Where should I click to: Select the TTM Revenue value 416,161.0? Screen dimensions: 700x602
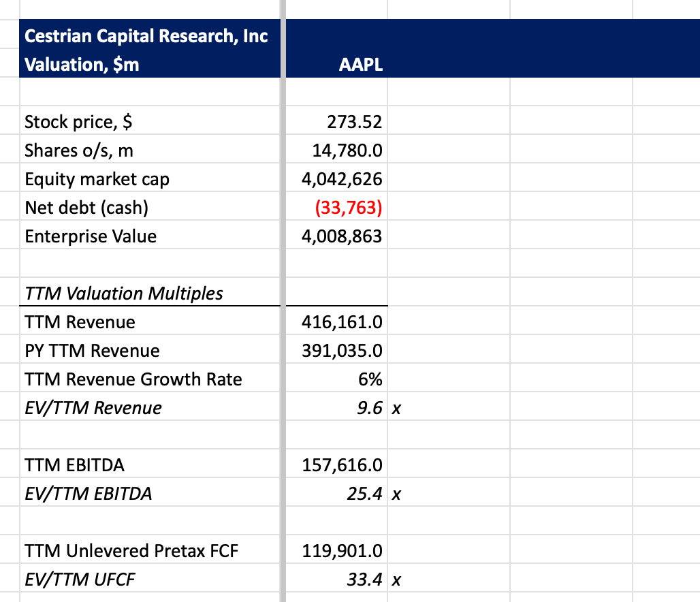(x=342, y=322)
